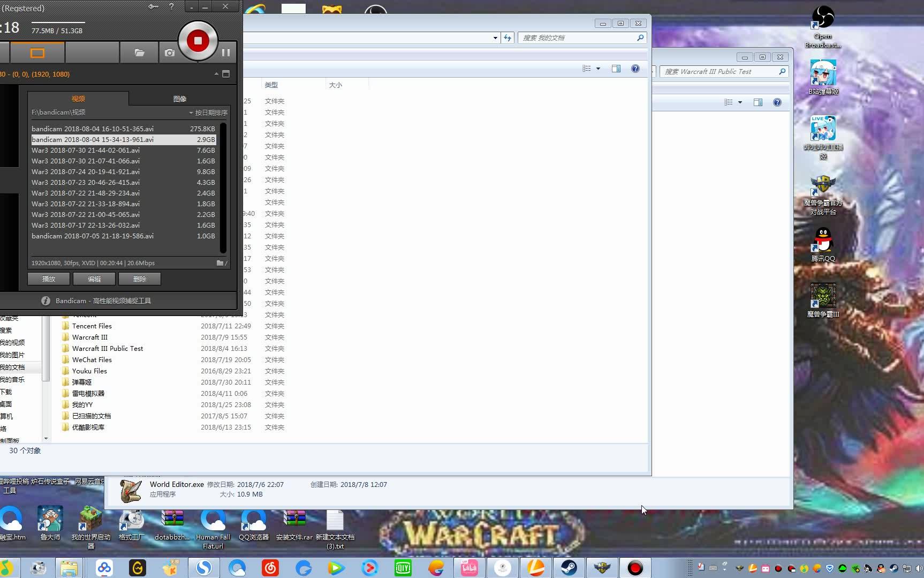Click the 播放 play button
This screenshot has width=924, height=578.
pyautogui.click(x=49, y=279)
